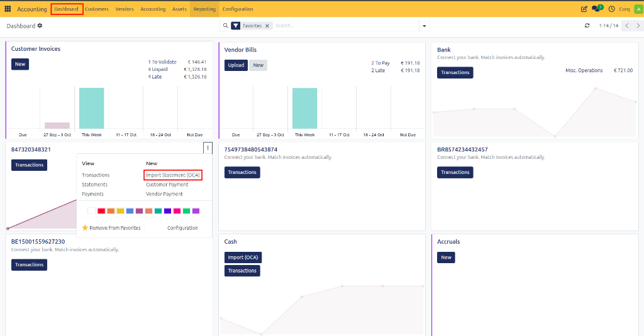Toggle the 847320348321 journal kebab menu
This screenshot has width=644, height=336.
click(x=208, y=148)
